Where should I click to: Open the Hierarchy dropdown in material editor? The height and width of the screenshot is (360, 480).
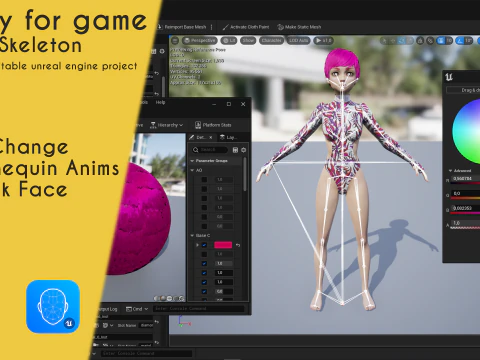coord(167,125)
